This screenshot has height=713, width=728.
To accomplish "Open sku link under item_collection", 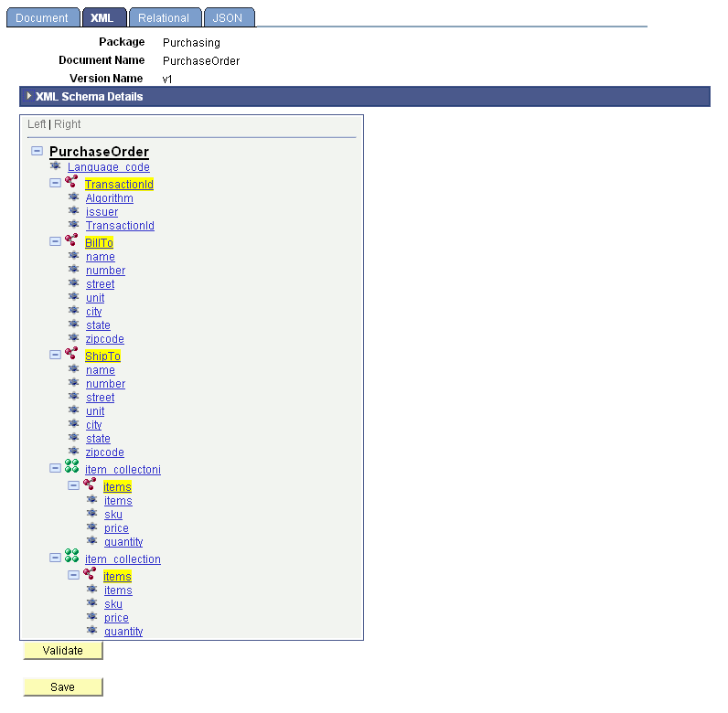I will click(x=113, y=604).
